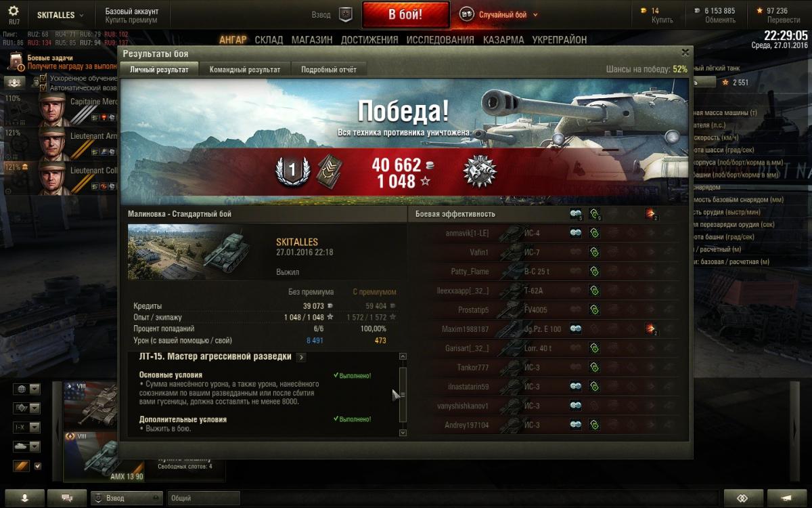Open the tier I-X filter dropdown
Viewport: 812px width, 508px height.
(x=27, y=427)
